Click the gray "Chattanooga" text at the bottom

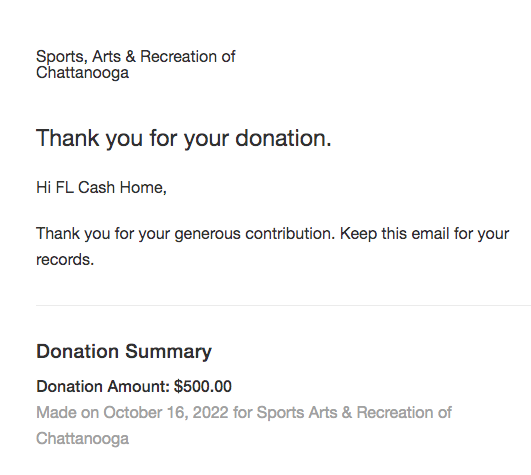click(x=82, y=439)
